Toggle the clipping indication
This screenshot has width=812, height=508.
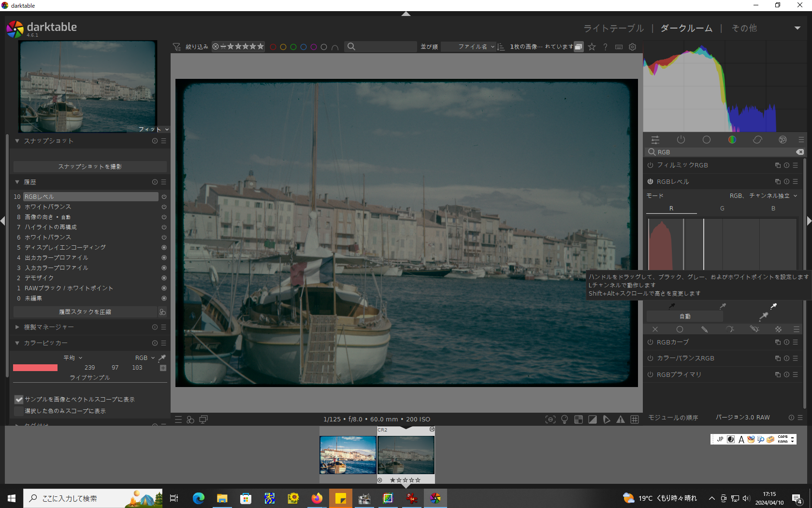click(x=593, y=419)
